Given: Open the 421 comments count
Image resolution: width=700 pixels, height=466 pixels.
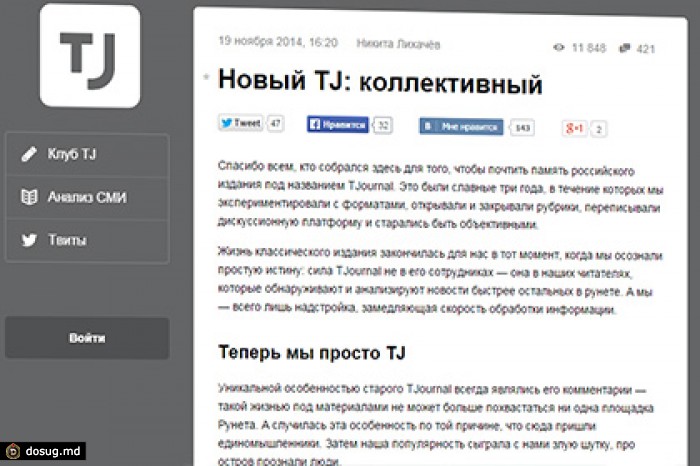Looking at the screenshot, I should (x=645, y=49).
